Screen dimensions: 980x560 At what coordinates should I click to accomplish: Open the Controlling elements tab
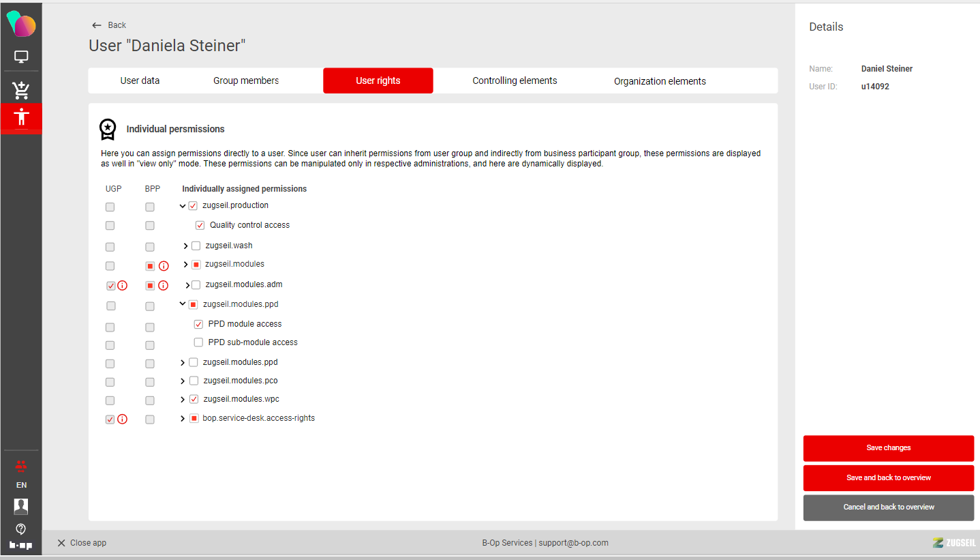click(x=515, y=80)
